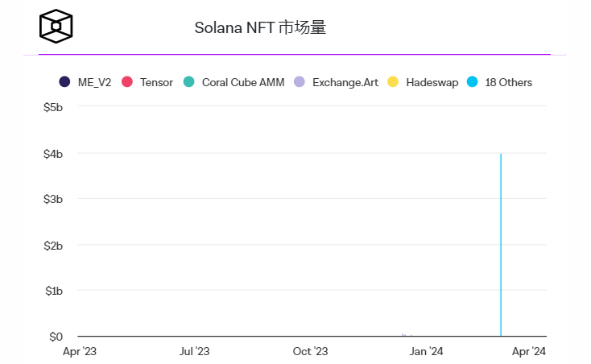Click the cyan 18 Others dot
The height and width of the screenshot is (364, 591).
473,82
